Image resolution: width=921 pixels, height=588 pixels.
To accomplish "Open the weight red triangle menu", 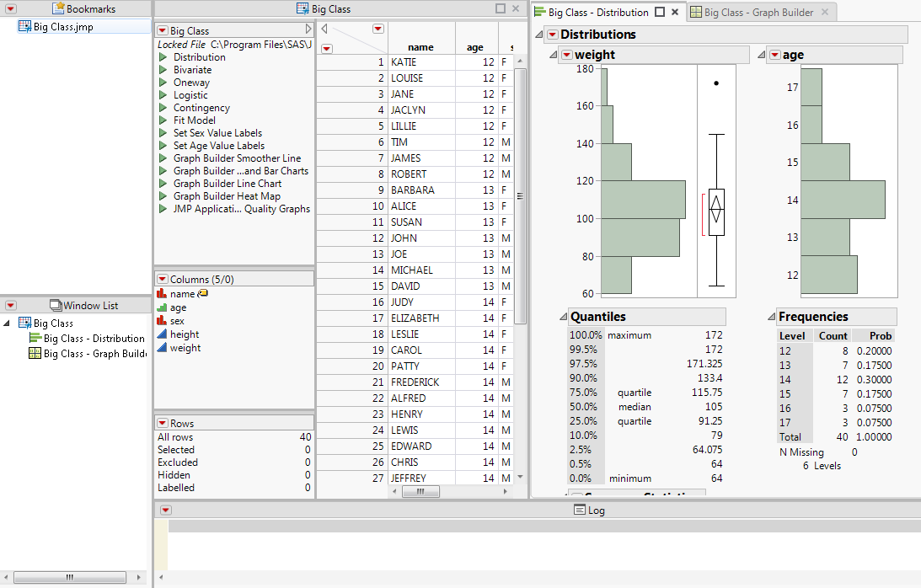I will (566, 55).
